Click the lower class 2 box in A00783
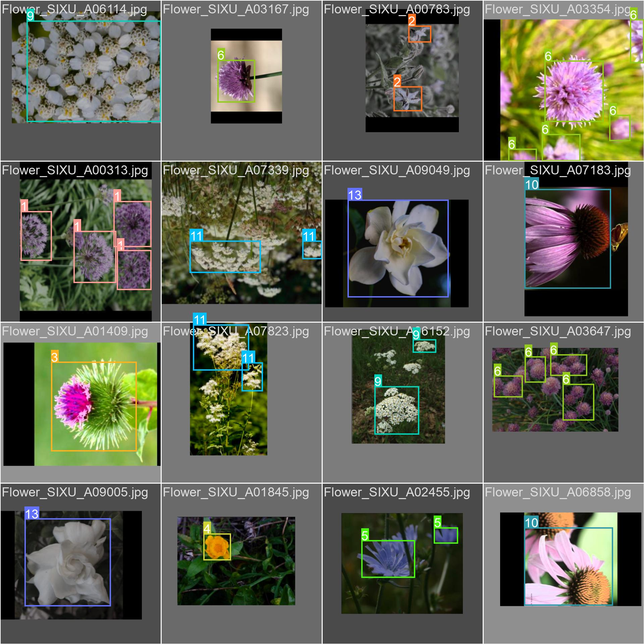The image size is (644, 644). [408, 99]
